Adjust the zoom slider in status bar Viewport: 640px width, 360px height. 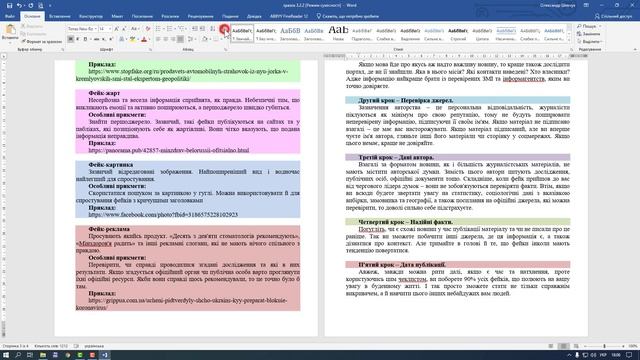604,346
